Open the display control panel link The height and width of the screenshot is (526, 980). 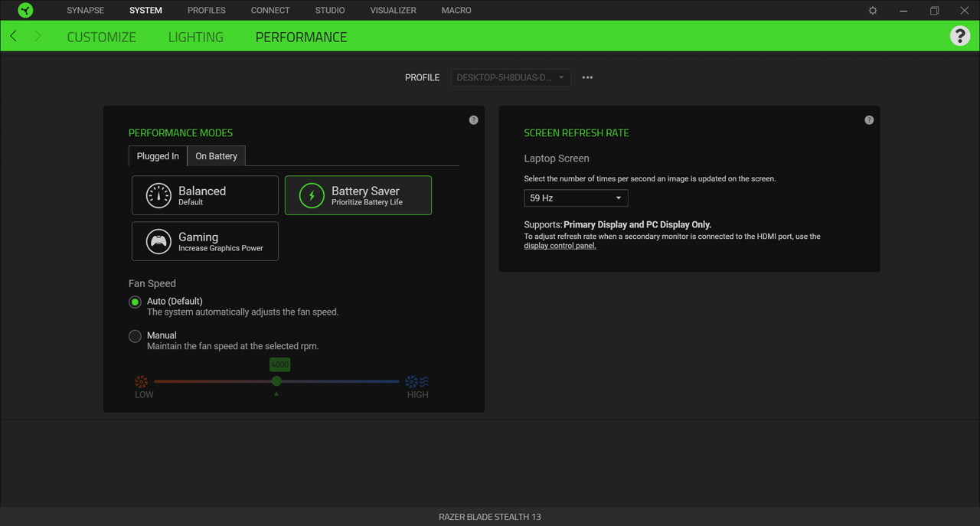[x=560, y=245]
